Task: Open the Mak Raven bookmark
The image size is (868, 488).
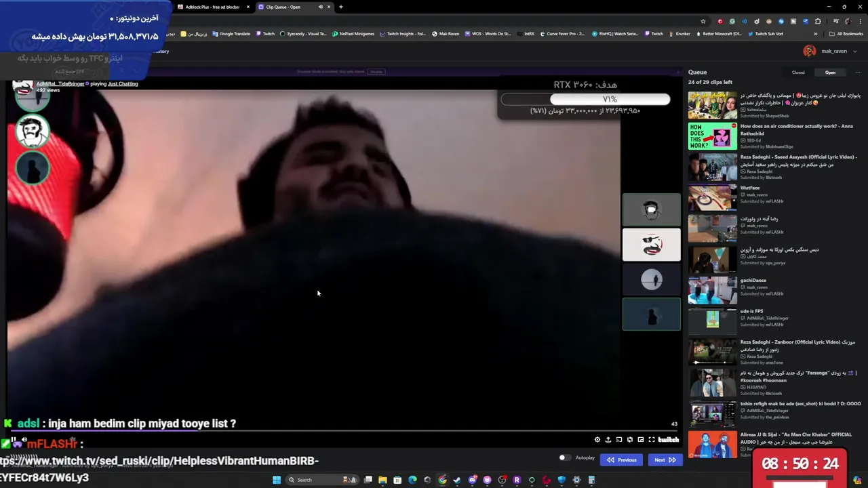Action: (x=446, y=34)
